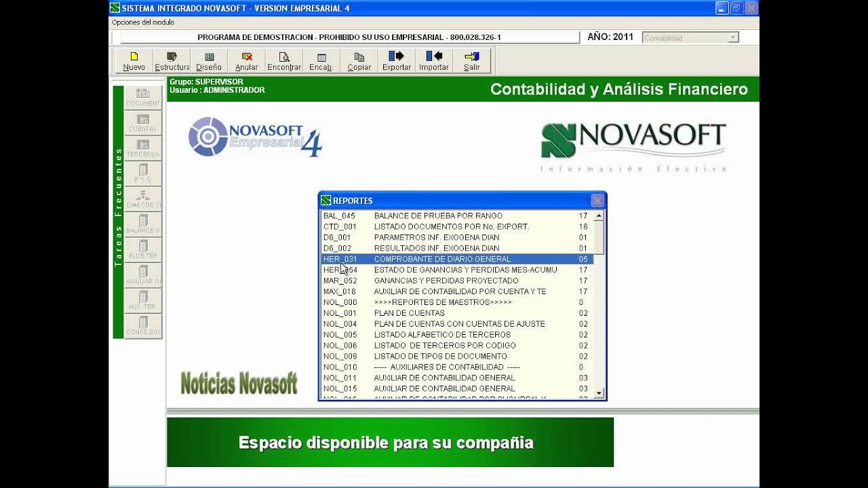Click the reports list scroll up arrow

(x=599, y=216)
